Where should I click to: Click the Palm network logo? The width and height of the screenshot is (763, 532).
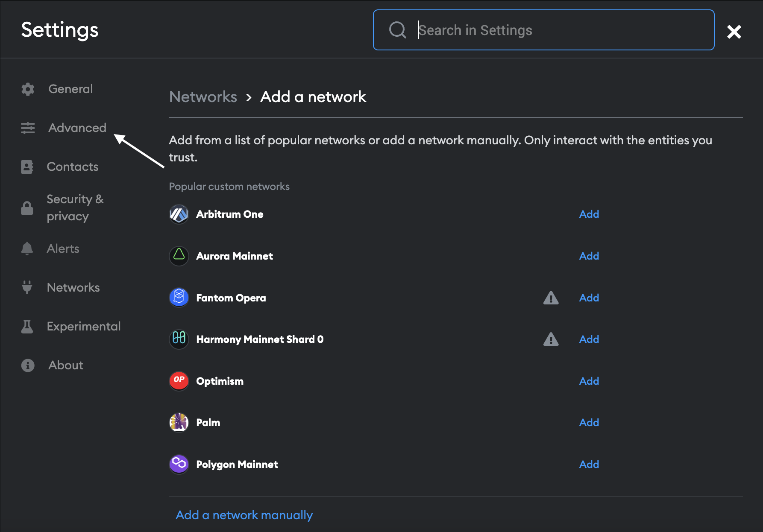click(x=179, y=422)
